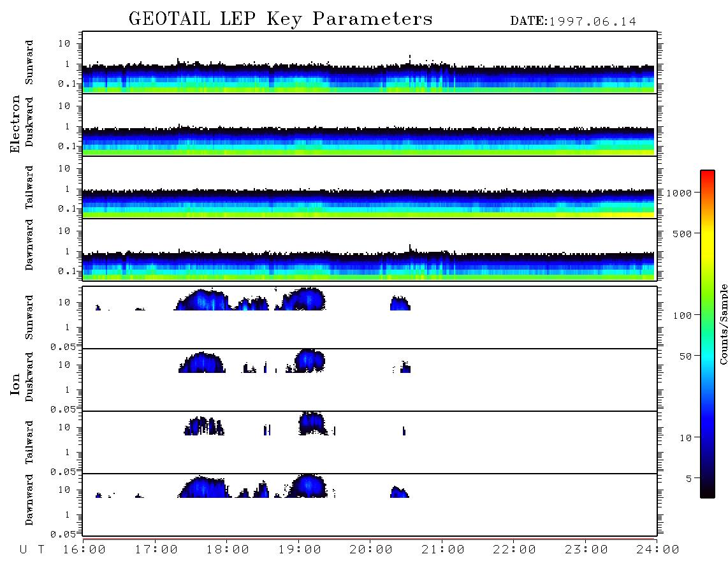The image size is (728, 561).
Task: Click the Electron Sunward spectrogram panel
Action: [370, 62]
